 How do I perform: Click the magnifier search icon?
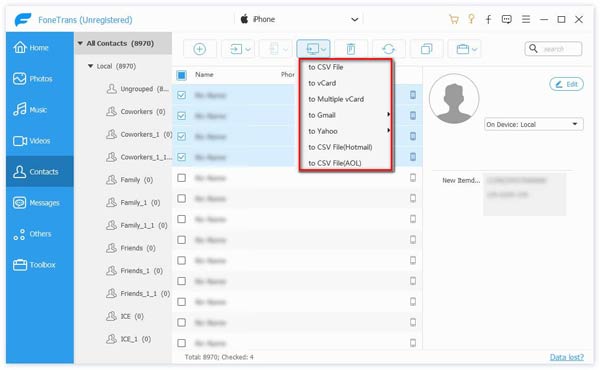tap(533, 49)
